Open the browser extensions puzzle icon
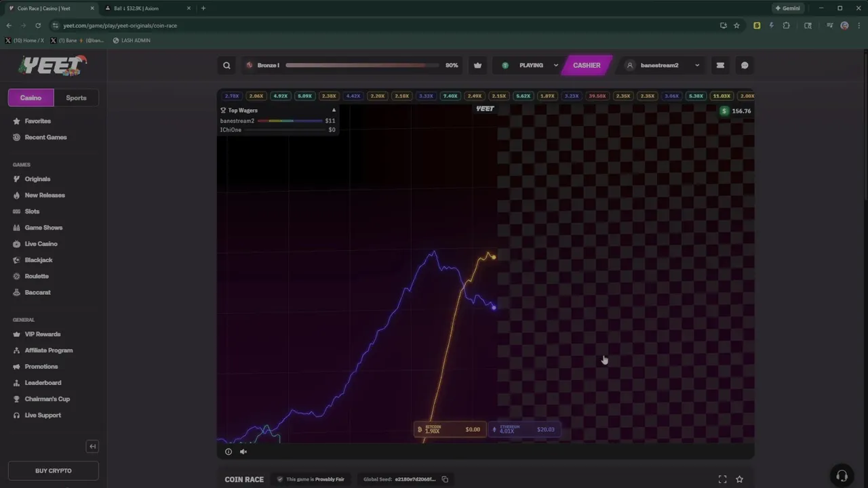 coord(786,25)
